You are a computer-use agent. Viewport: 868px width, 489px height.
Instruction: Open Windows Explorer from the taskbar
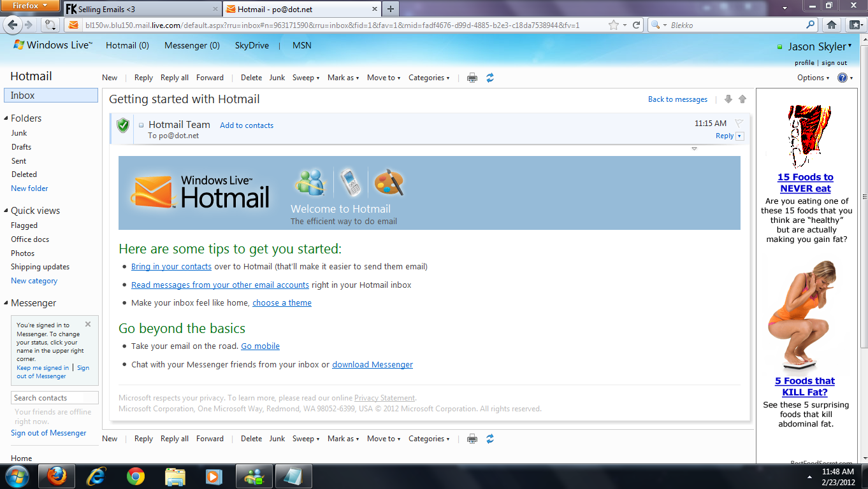(x=175, y=476)
